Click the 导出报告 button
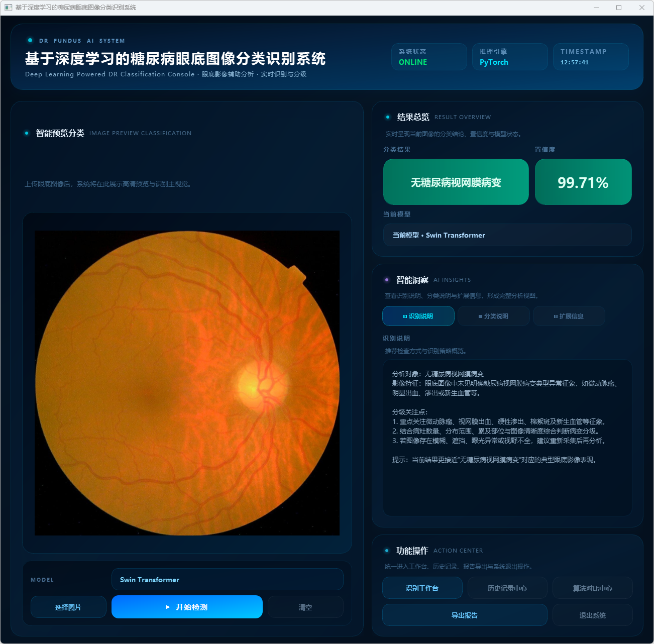The width and height of the screenshot is (654, 644). point(465,615)
